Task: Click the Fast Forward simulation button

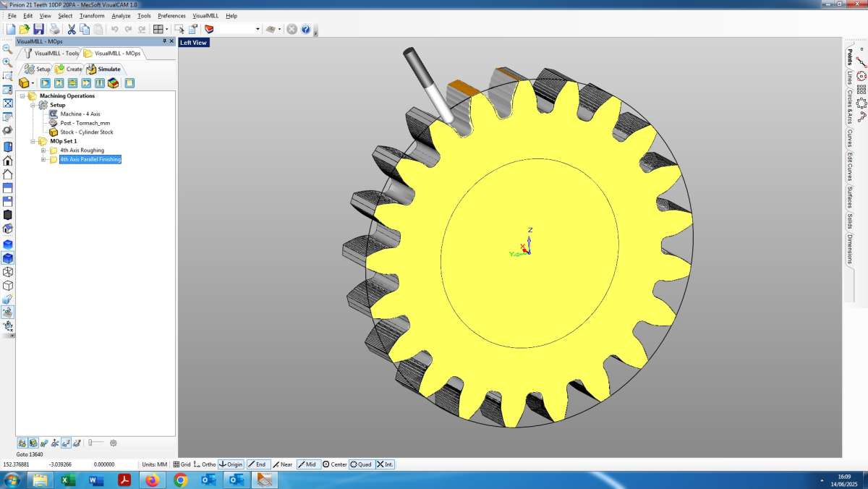Action: (x=86, y=83)
